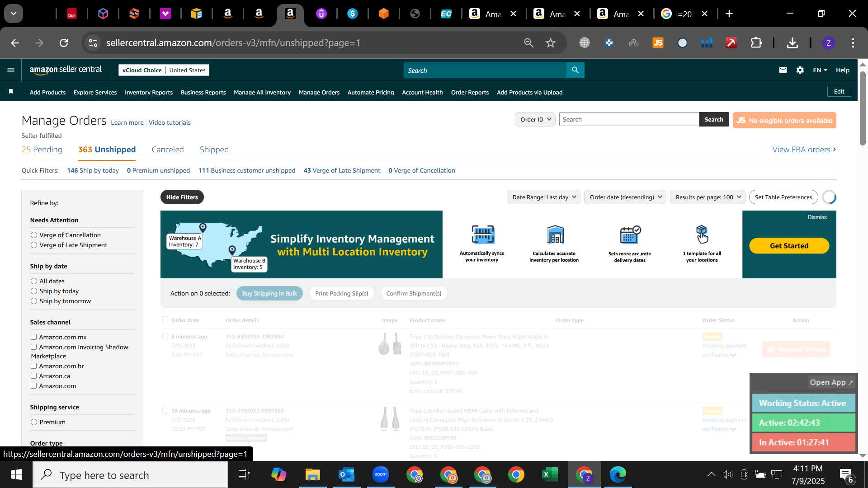The width and height of the screenshot is (868, 488).
Task: Open the hamburger navigation menu
Action: (11, 70)
